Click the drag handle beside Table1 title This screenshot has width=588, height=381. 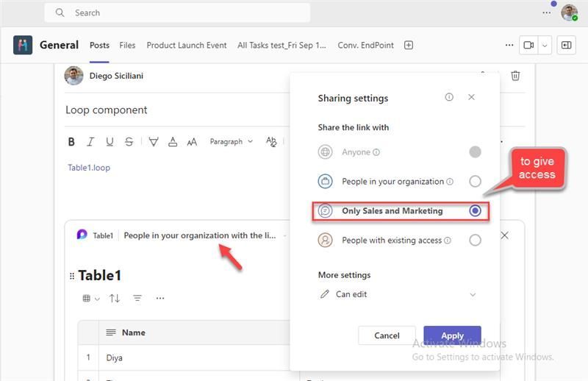click(71, 277)
